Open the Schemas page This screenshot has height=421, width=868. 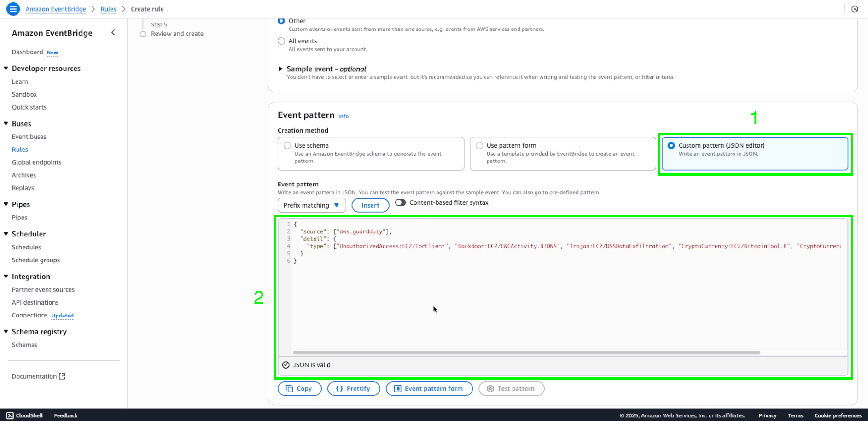(x=25, y=345)
